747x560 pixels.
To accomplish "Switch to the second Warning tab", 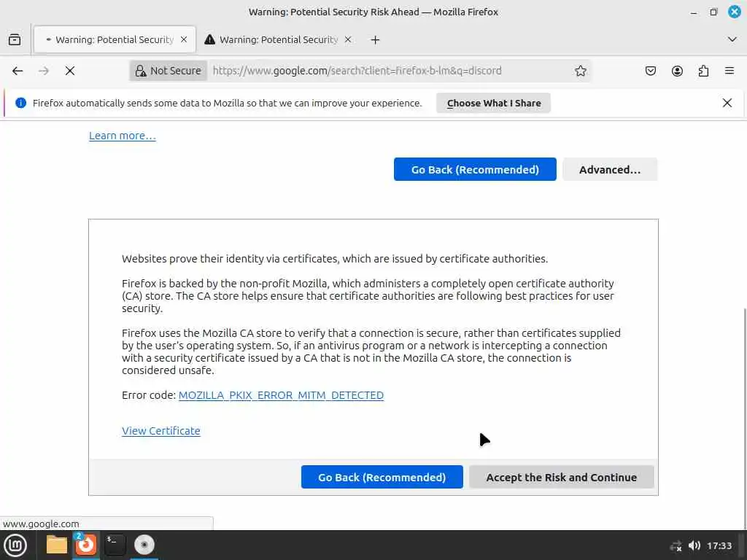I will tap(279, 39).
